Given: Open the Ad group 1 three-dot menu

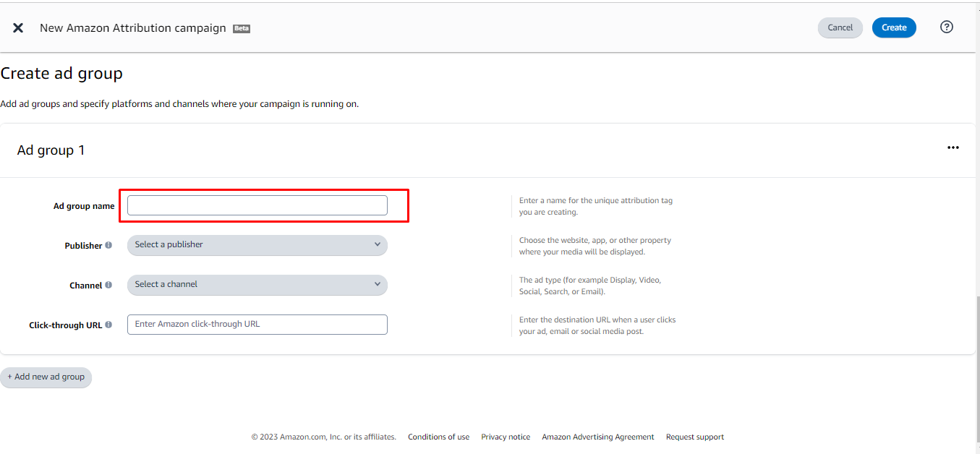Looking at the screenshot, I should click(x=953, y=147).
